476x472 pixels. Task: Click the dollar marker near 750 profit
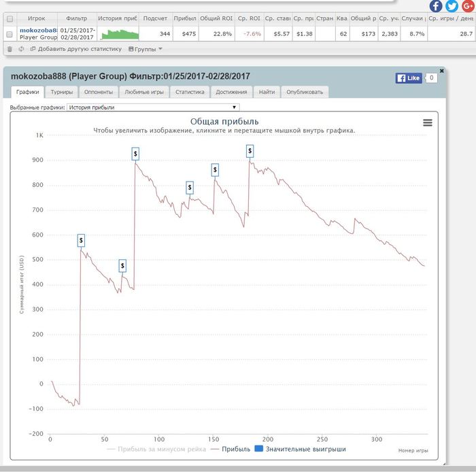click(x=190, y=188)
